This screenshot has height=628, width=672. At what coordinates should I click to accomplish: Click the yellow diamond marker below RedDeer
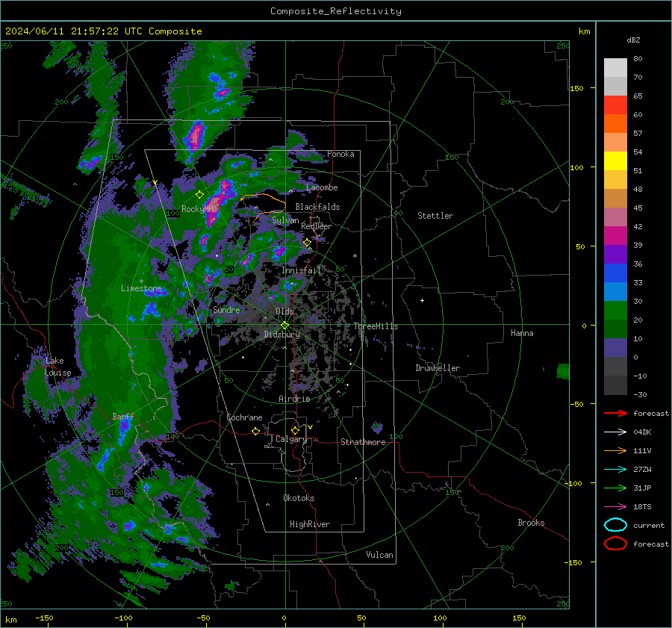(x=307, y=243)
